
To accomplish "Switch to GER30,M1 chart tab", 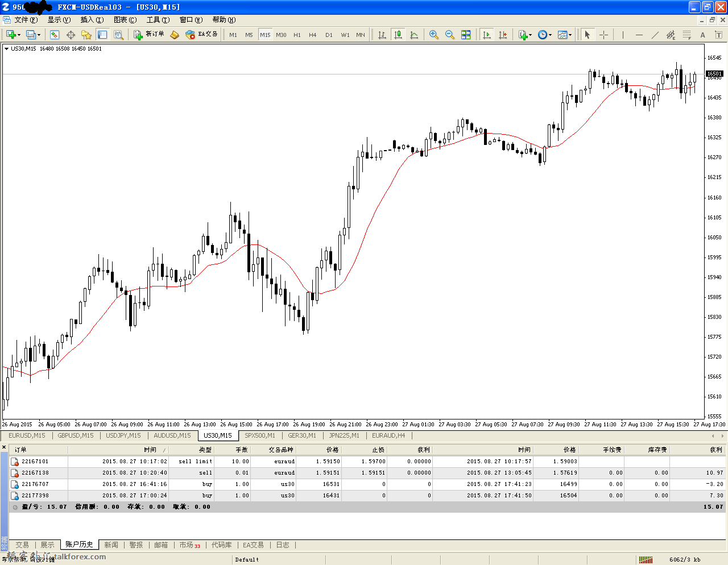I will [302, 435].
